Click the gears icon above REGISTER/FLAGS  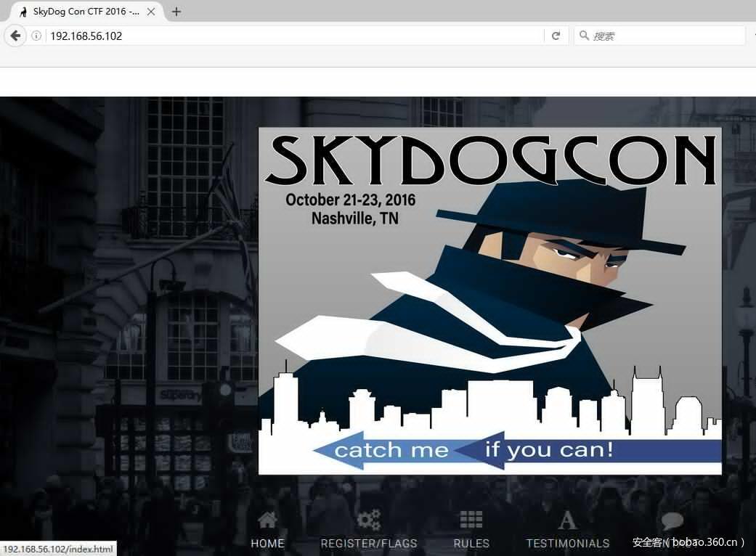(369, 520)
